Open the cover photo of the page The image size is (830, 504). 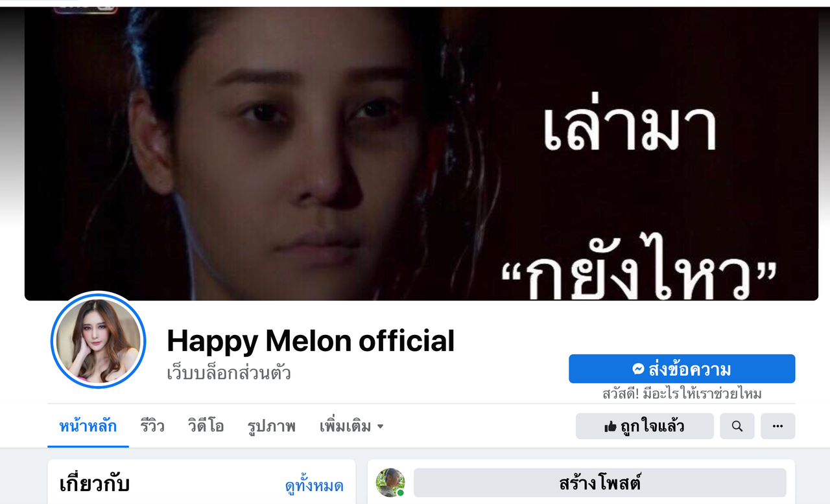coord(421,154)
